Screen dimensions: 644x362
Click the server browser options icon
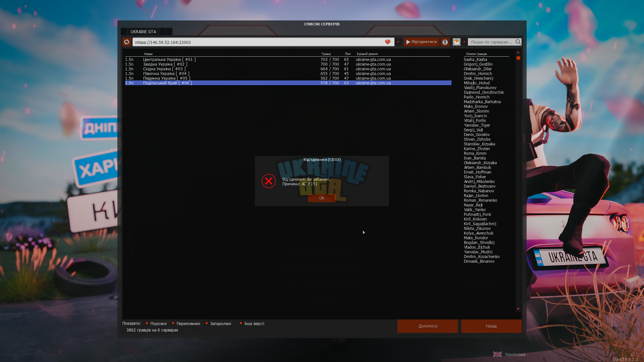click(457, 42)
